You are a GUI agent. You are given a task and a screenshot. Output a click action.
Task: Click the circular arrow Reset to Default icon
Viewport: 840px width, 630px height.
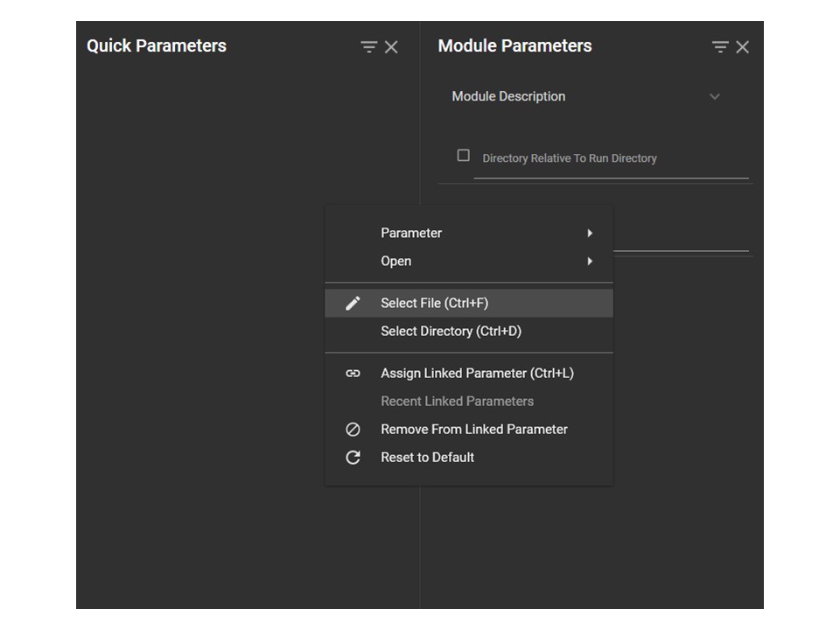coord(353,458)
